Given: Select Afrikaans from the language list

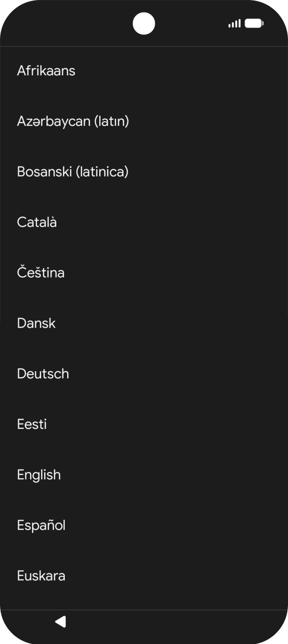Looking at the screenshot, I should (46, 71).
